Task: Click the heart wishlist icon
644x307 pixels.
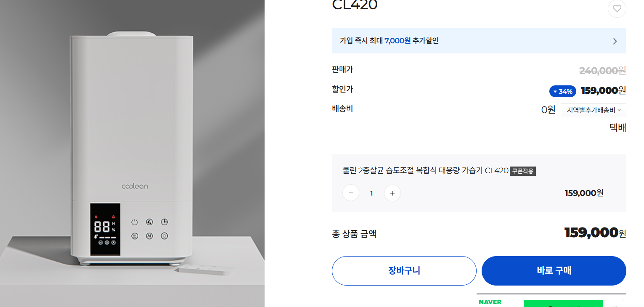Action: pos(617,8)
